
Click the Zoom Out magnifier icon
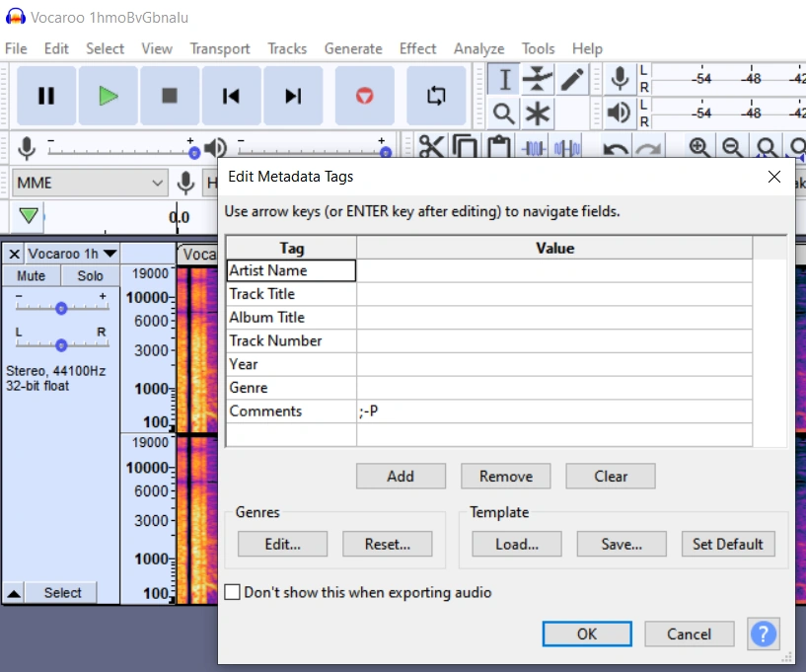(732, 147)
